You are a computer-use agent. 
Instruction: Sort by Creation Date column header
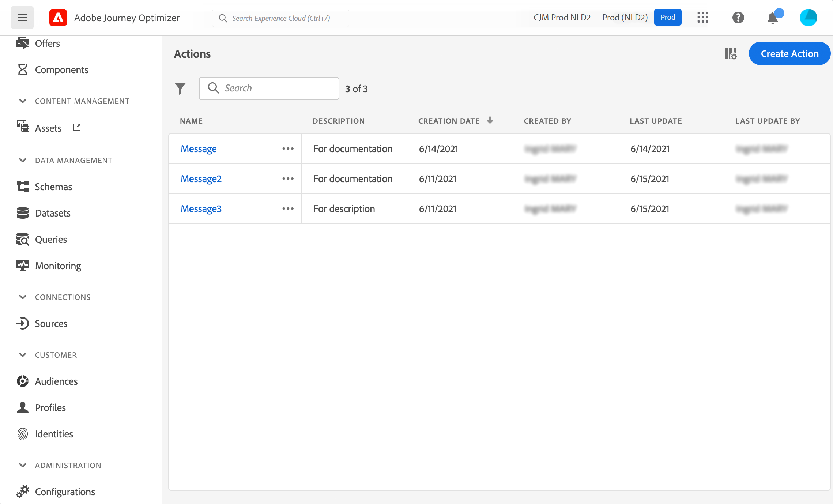(449, 121)
